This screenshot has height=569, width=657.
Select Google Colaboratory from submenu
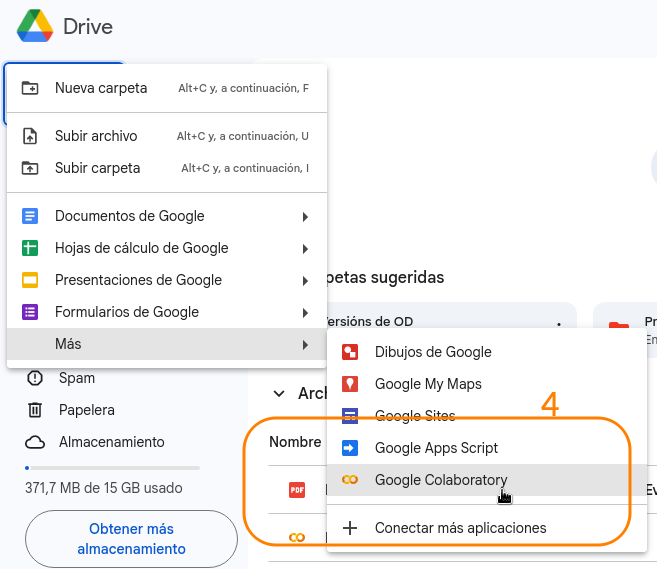pos(487,480)
